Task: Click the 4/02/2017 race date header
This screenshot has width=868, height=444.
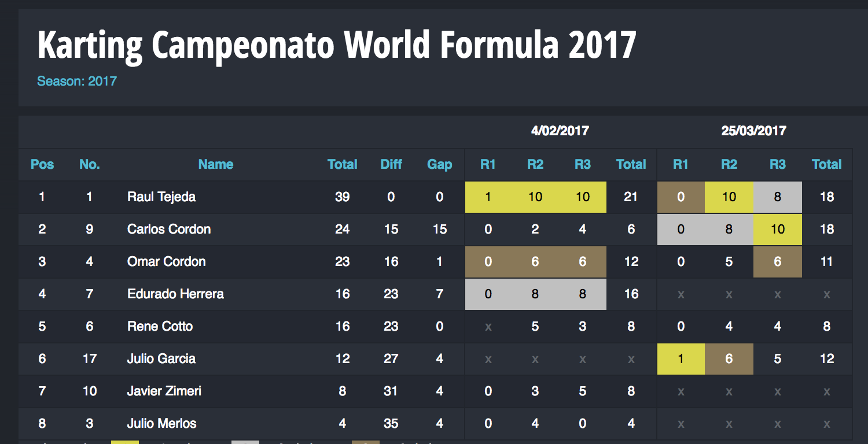Action: point(560,131)
